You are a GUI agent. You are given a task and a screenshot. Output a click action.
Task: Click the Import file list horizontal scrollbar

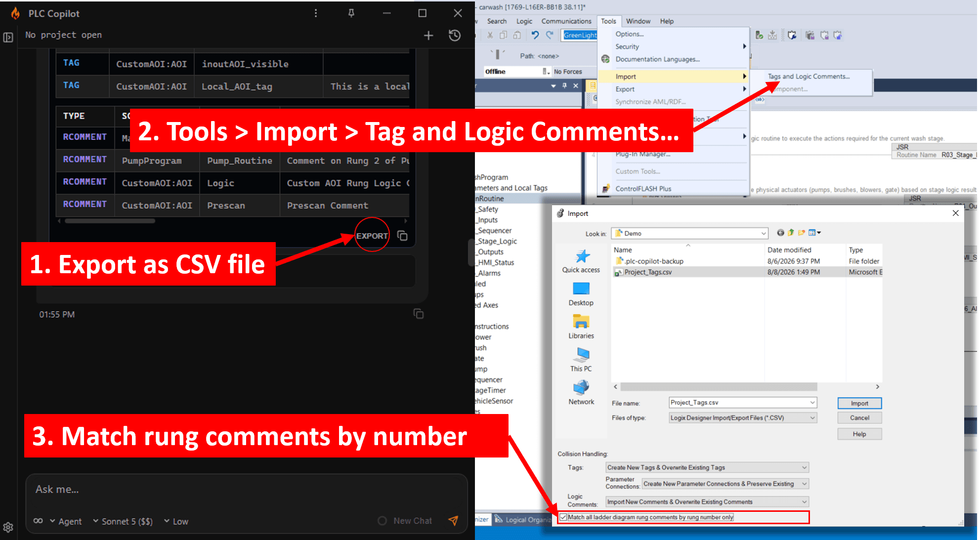[x=719, y=387]
